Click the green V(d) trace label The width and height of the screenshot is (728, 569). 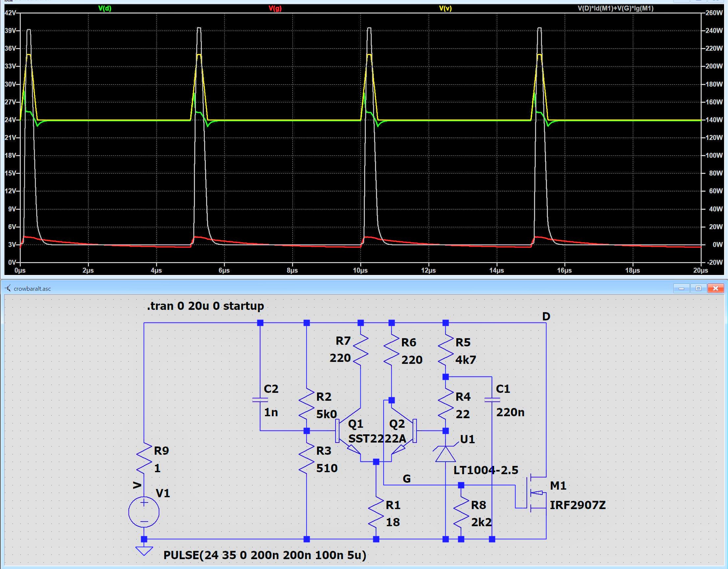point(105,8)
